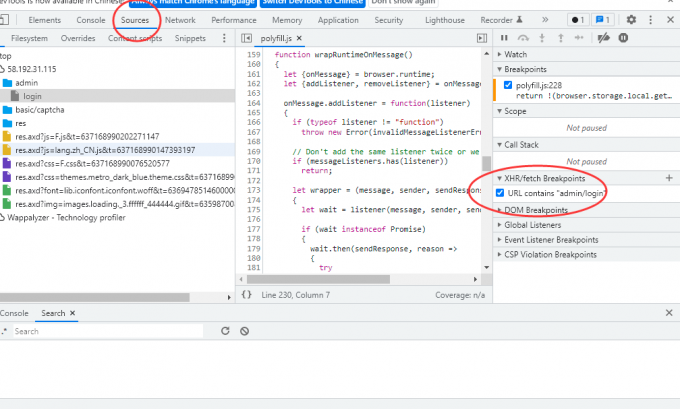Switch to the Filesystem navigator tab
Image resolution: width=680 pixels, height=409 pixels.
(29, 38)
